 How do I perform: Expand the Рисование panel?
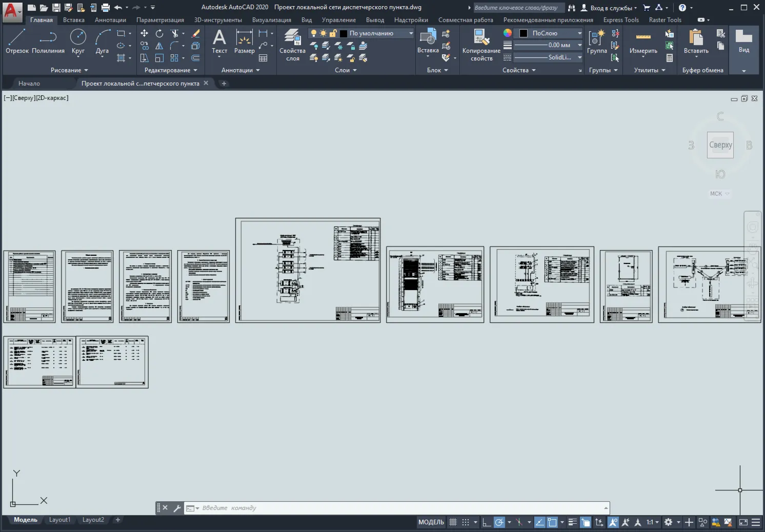[69, 70]
